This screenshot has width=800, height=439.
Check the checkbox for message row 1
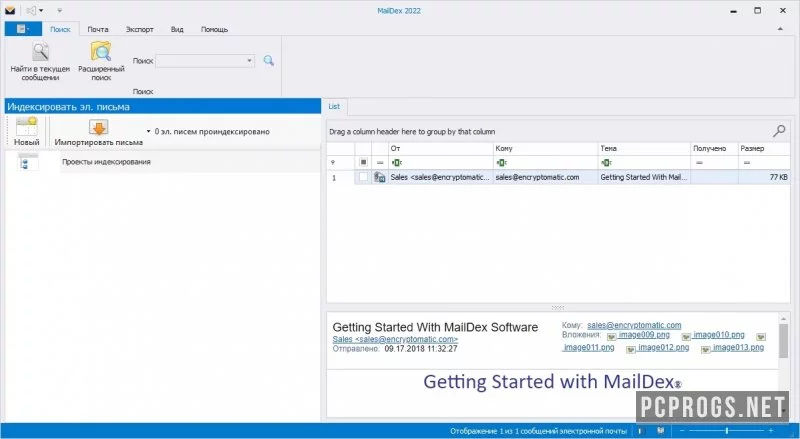tap(363, 177)
